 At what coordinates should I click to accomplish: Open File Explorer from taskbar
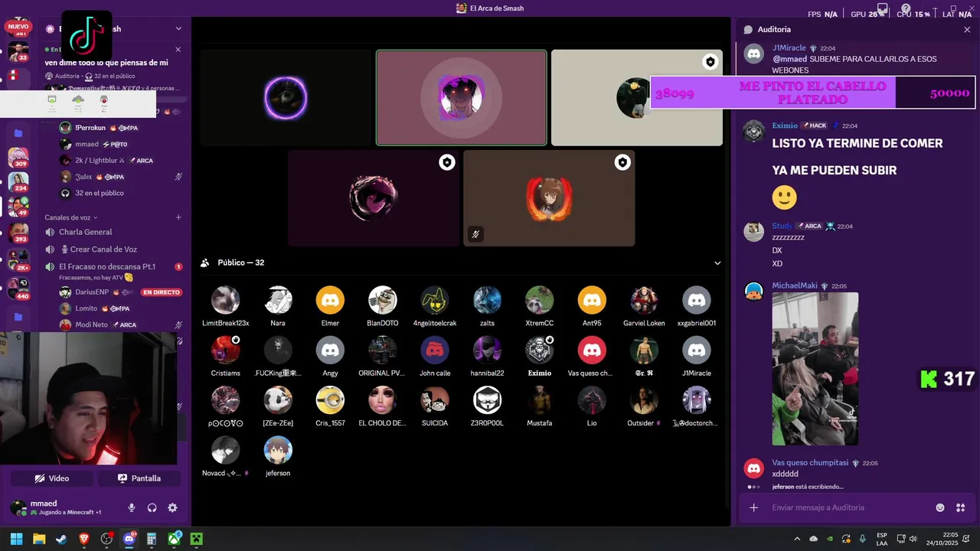pyautogui.click(x=39, y=539)
